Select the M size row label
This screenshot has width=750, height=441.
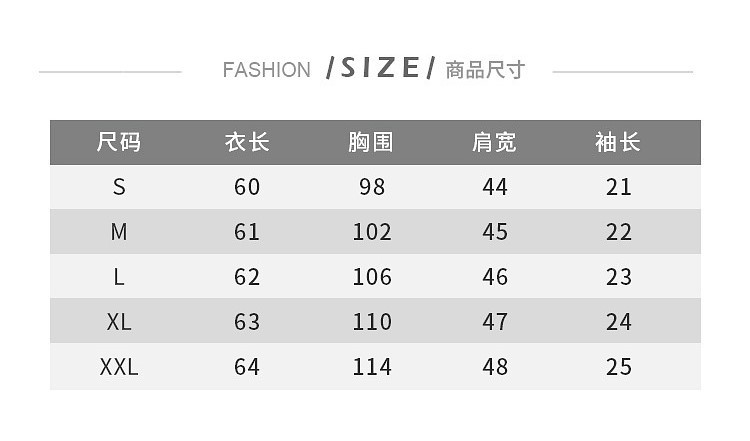click(x=119, y=232)
